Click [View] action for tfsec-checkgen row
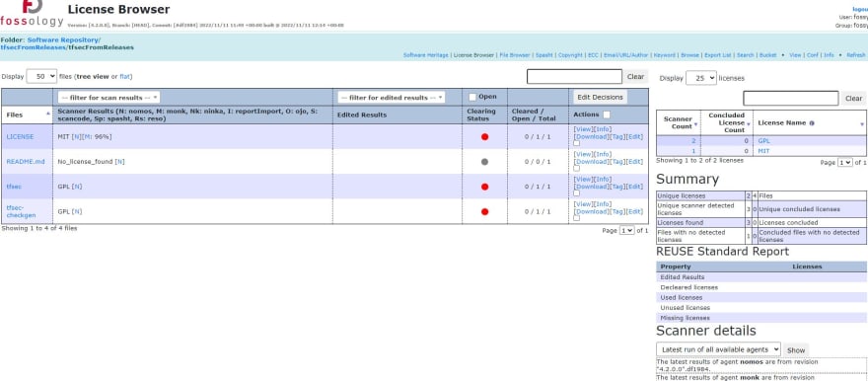The height and width of the screenshot is (381, 868). pos(584,203)
